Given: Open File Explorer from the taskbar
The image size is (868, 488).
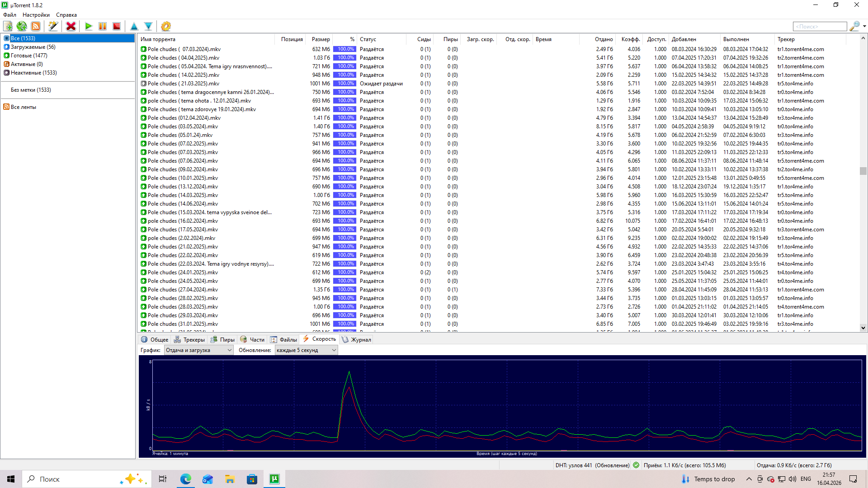Looking at the screenshot, I should [x=230, y=479].
